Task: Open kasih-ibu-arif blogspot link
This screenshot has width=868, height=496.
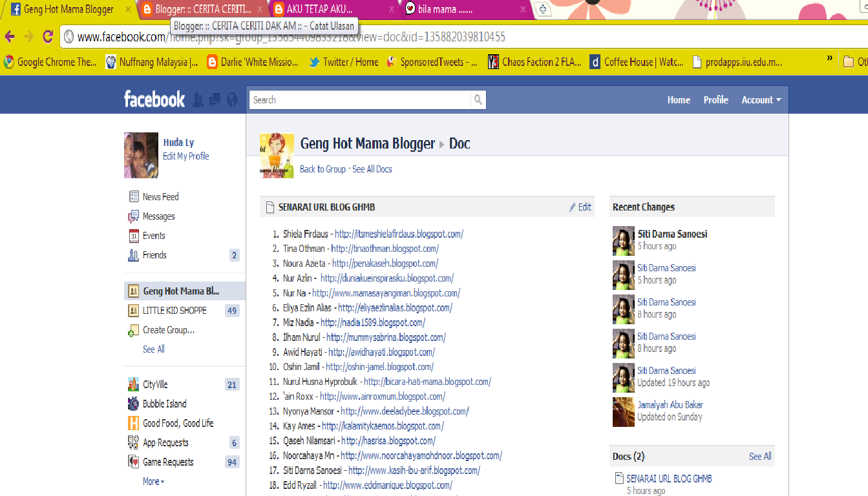Action: pyautogui.click(x=414, y=470)
